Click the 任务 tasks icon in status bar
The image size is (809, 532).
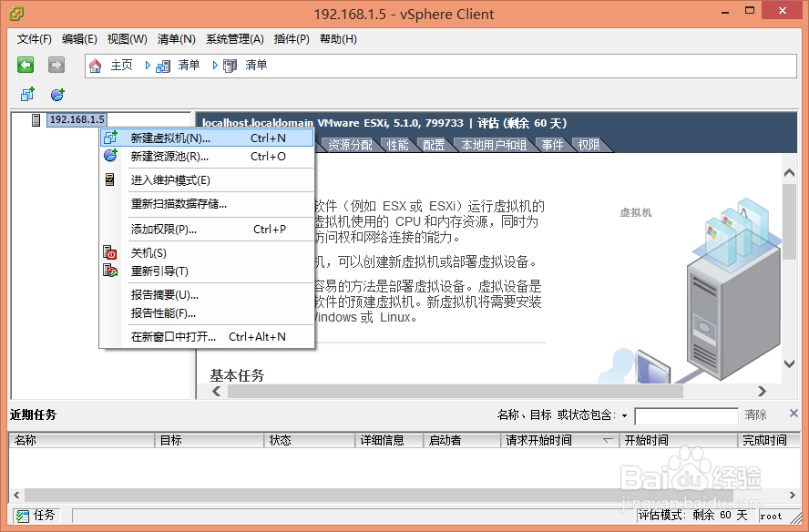(x=22, y=516)
